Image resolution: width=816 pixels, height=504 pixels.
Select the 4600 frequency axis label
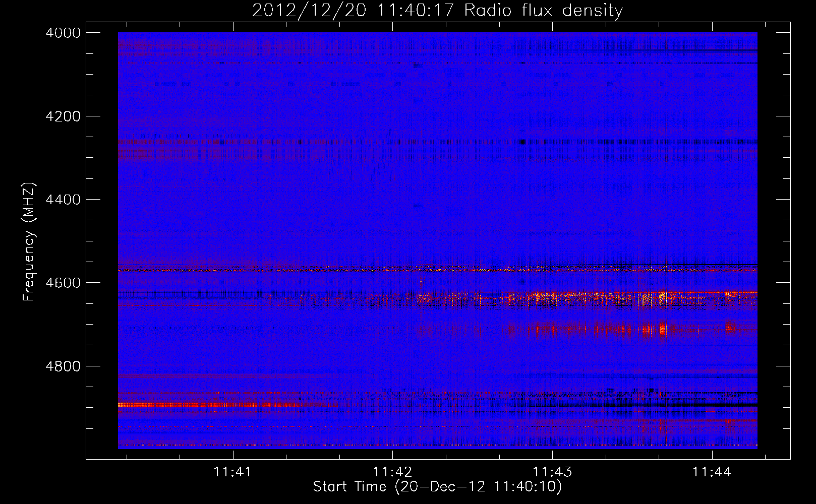pos(63,283)
